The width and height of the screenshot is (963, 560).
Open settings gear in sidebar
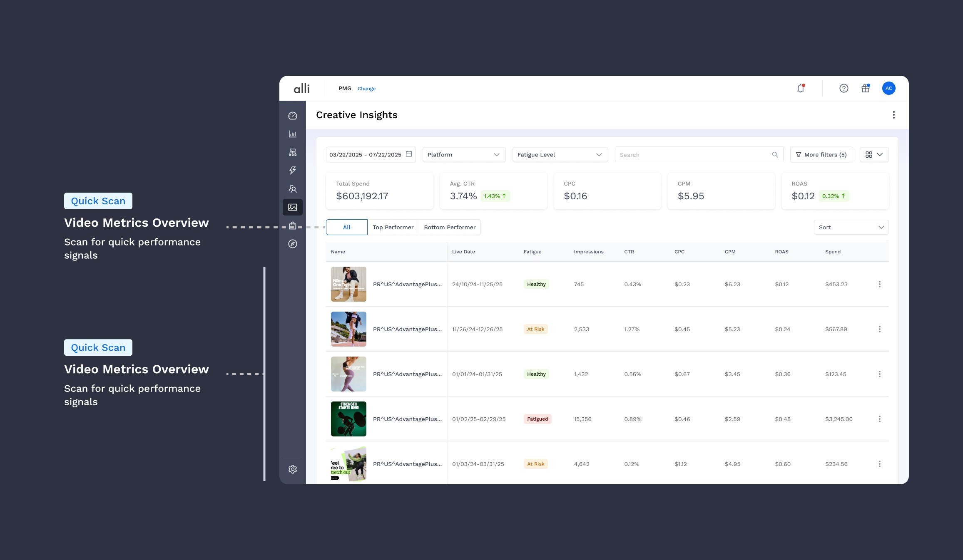coord(293,469)
